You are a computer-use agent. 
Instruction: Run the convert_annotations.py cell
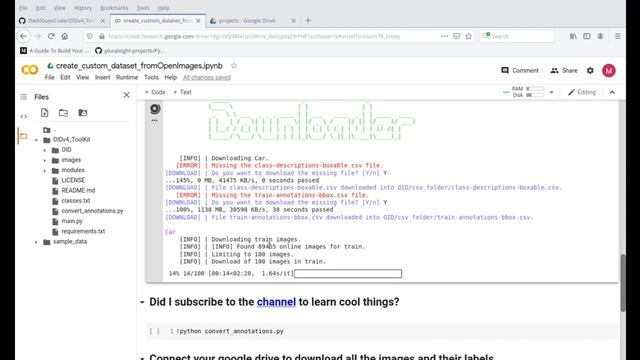(x=154, y=331)
